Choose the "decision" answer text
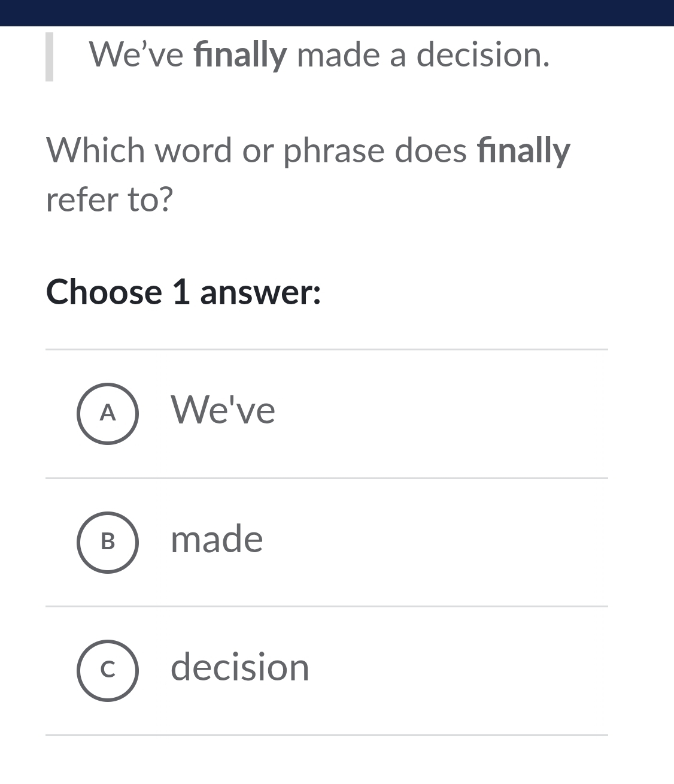The width and height of the screenshot is (674, 784). pos(240,667)
